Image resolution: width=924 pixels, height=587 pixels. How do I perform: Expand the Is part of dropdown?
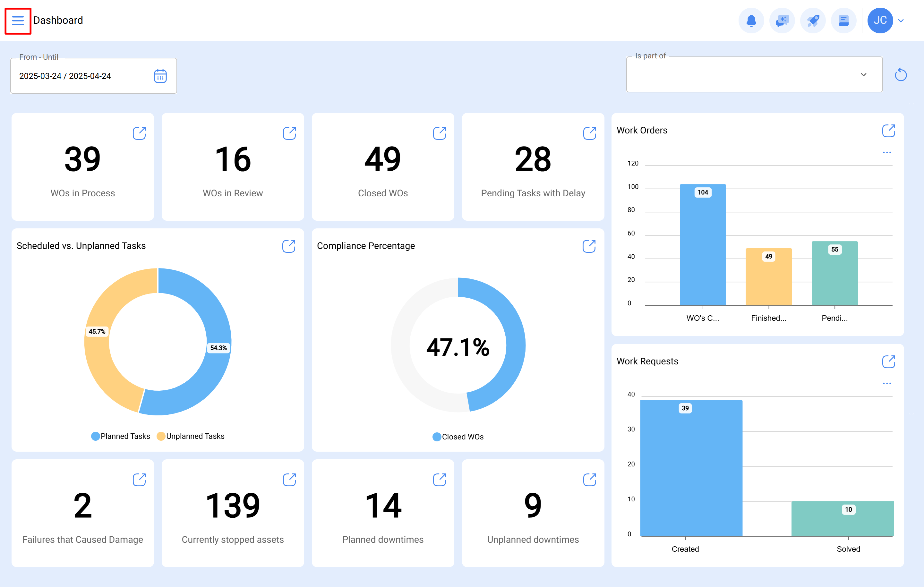[864, 74]
